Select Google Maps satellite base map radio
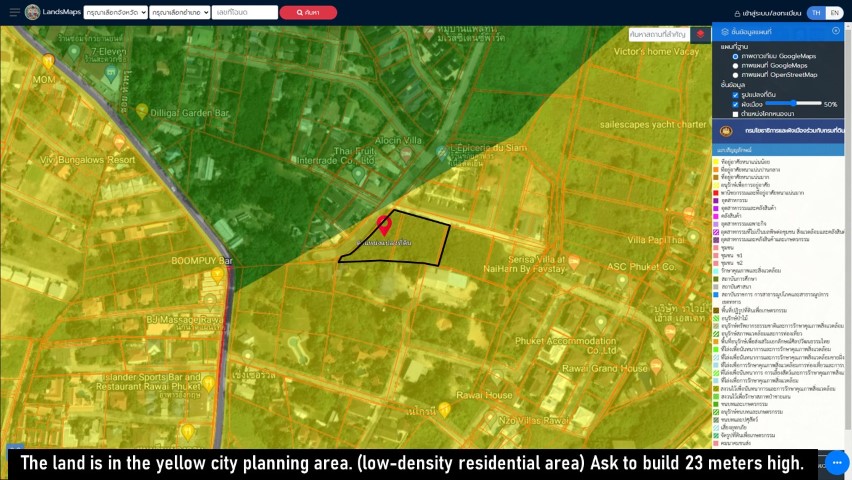 pos(735,56)
